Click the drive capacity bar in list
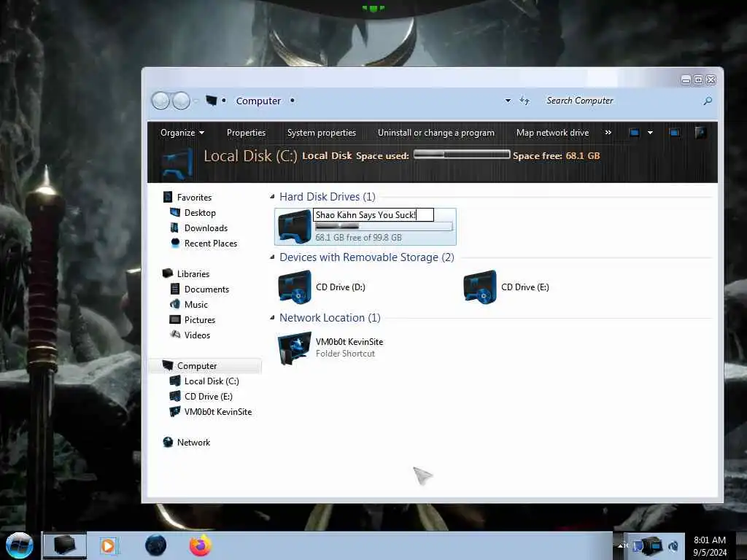747x560 pixels. 384,227
